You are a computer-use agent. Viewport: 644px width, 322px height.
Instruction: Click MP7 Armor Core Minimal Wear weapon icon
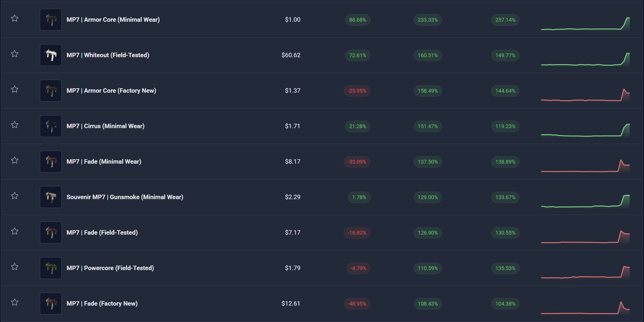tap(51, 20)
